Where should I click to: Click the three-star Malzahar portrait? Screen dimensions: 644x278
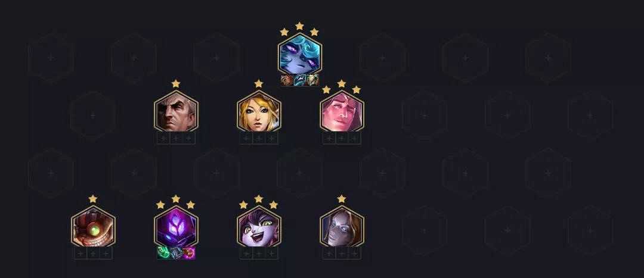[x=176, y=227]
